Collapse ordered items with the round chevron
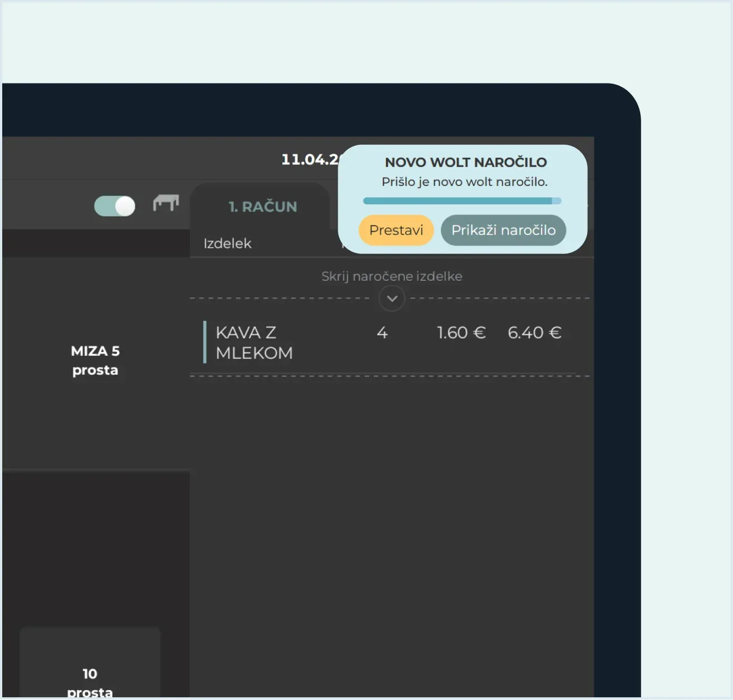Screen dimensions: 733x700 (392, 298)
